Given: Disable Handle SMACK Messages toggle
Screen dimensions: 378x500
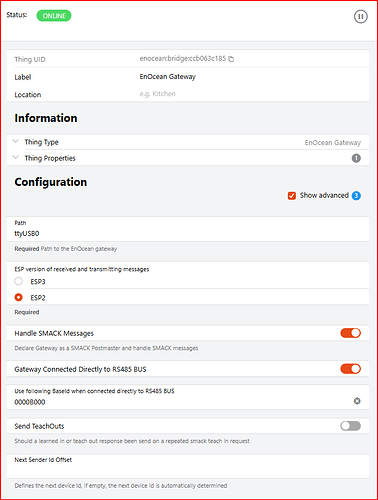Looking at the screenshot, I should (x=350, y=333).
